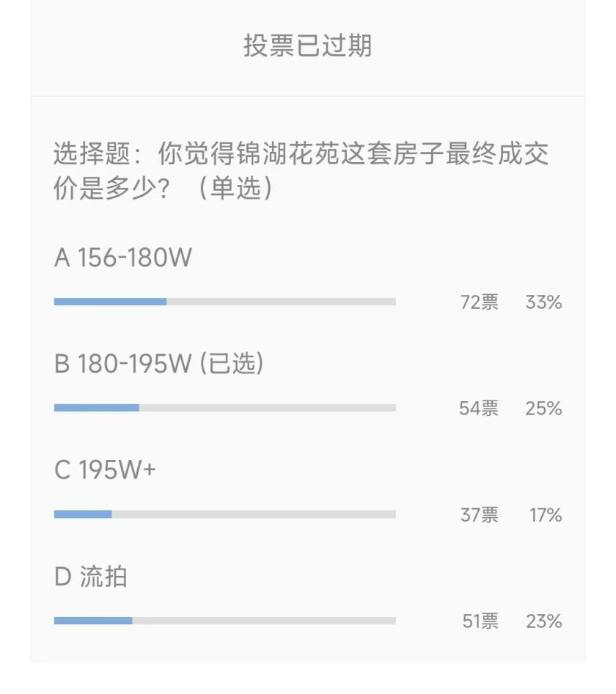Image resolution: width=616 pixels, height=694 pixels.
Task: Click the 51票 vote count
Action: click(x=480, y=621)
